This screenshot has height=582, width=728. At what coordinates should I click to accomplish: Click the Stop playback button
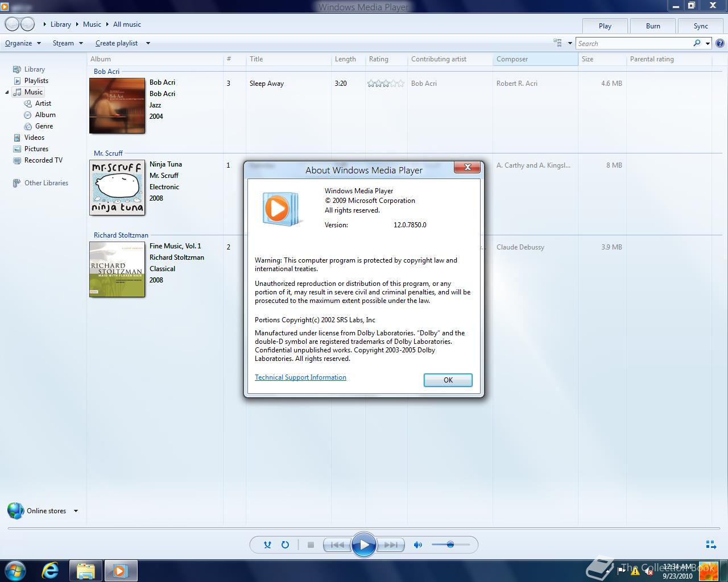311,544
